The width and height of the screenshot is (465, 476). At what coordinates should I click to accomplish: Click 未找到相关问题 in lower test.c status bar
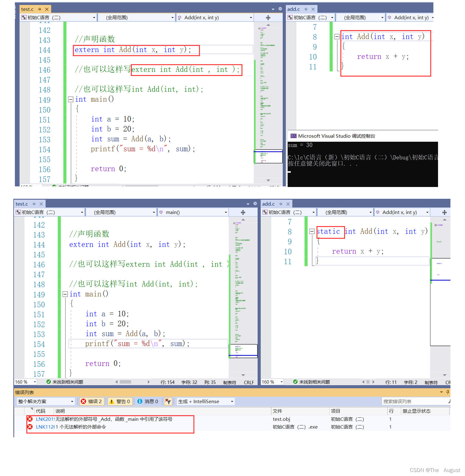(68, 382)
